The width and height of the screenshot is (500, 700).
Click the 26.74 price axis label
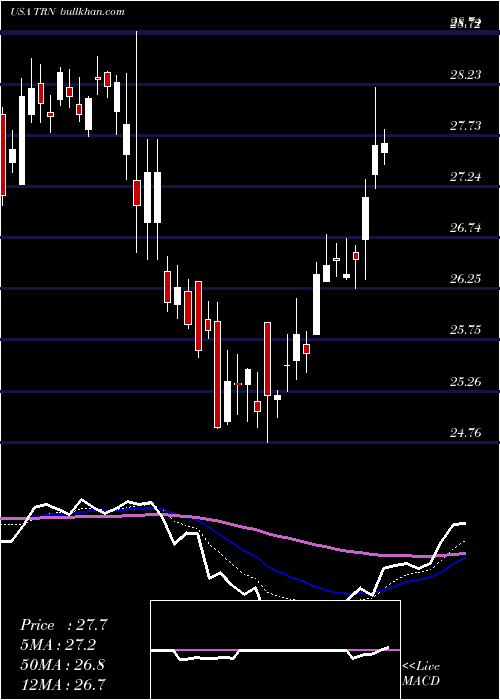tap(466, 228)
